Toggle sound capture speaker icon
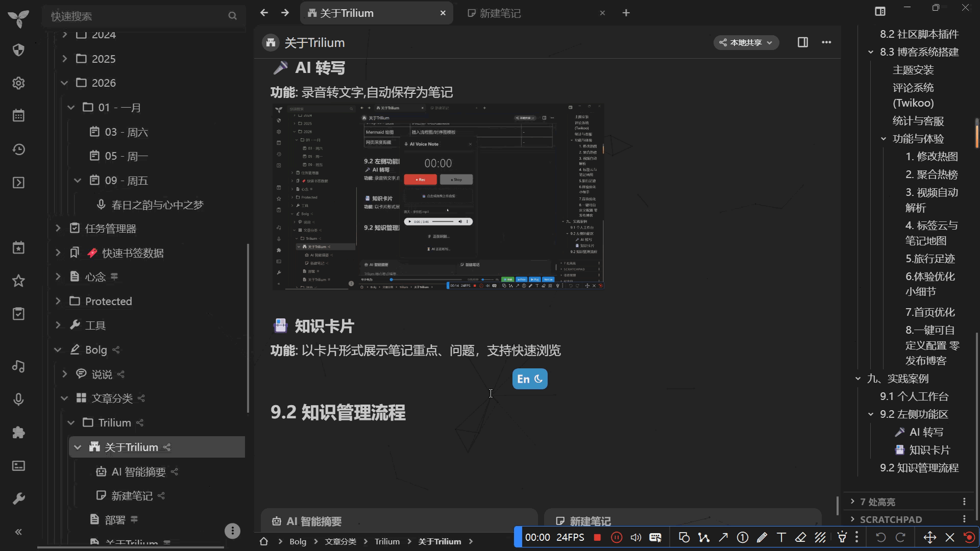Viewport: 980px width, 551px height. 636,537
